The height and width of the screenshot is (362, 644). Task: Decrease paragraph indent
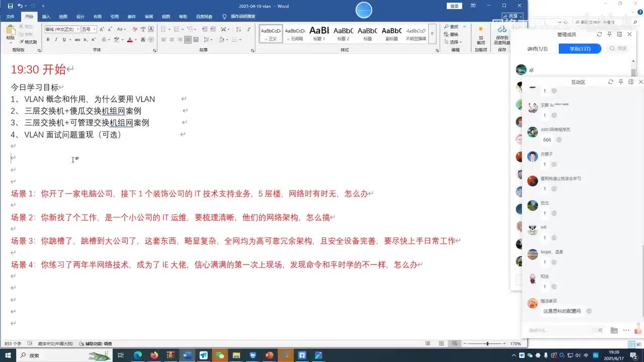click(204, 29)
